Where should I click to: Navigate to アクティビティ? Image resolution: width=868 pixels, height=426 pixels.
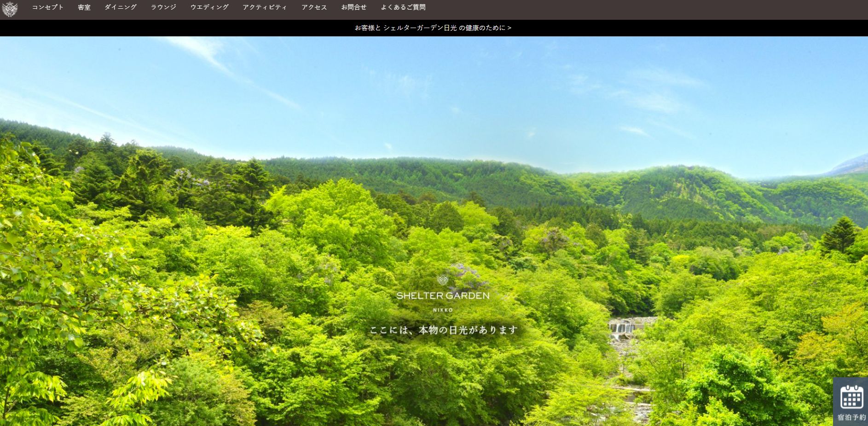coord(265,7)
